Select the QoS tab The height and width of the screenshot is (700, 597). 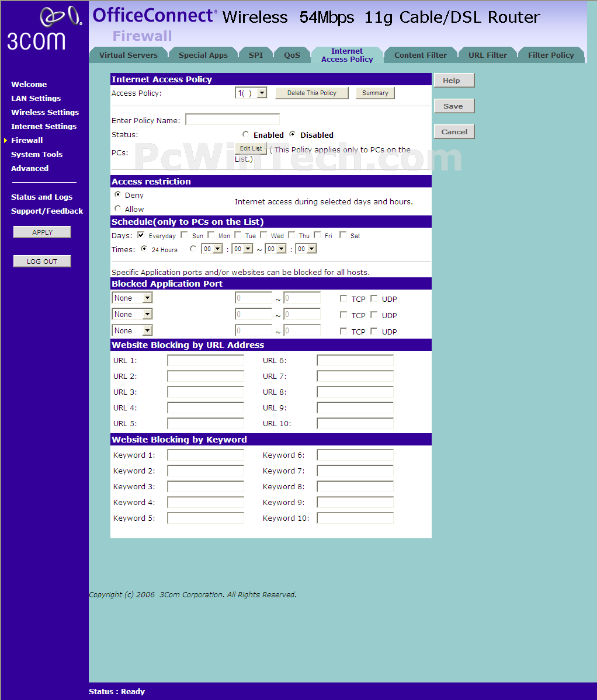point(292,55)
